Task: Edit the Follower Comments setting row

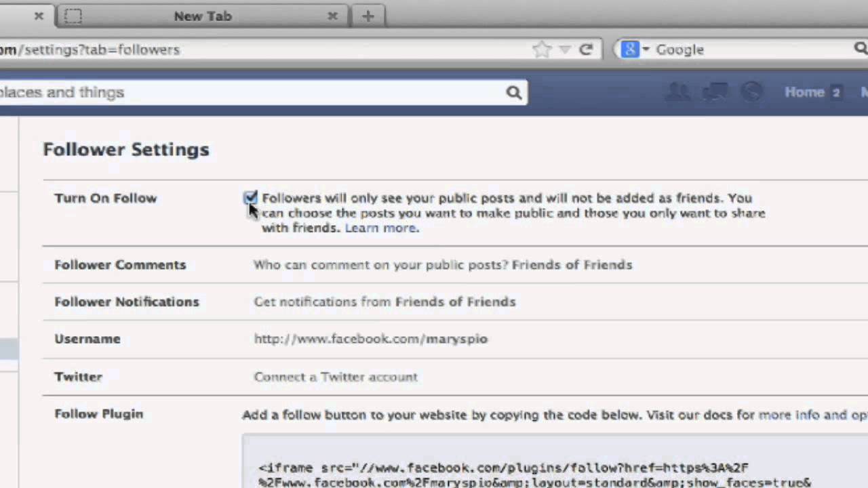Action: (x=455, y=265)
